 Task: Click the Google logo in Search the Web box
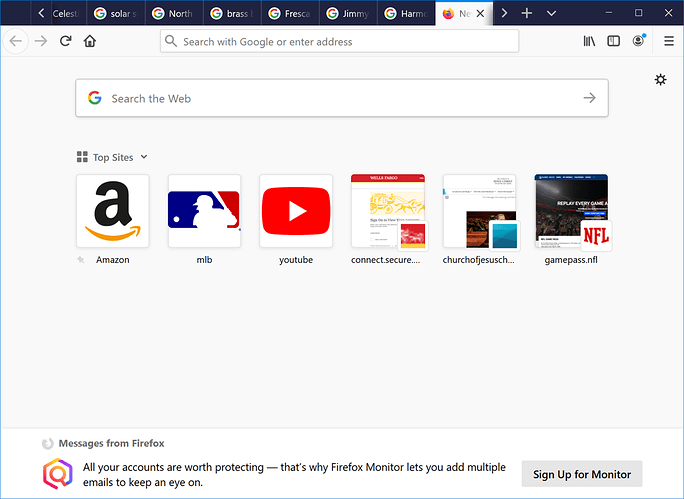pos(95,98)
